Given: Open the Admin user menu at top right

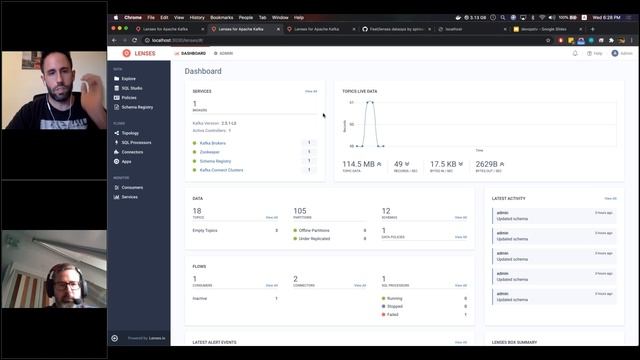Looking at the screenshot, I should pos(622,53).
